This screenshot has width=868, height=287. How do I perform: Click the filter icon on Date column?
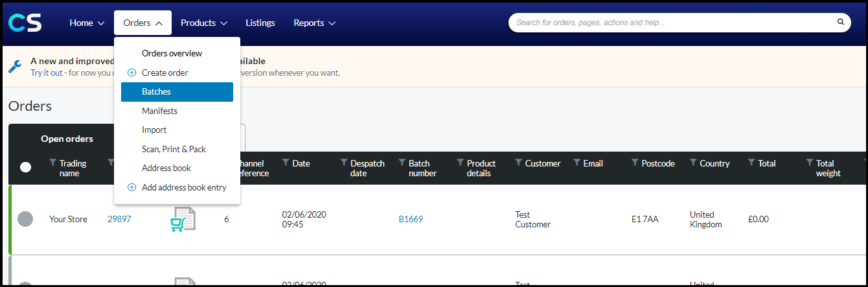286,163
